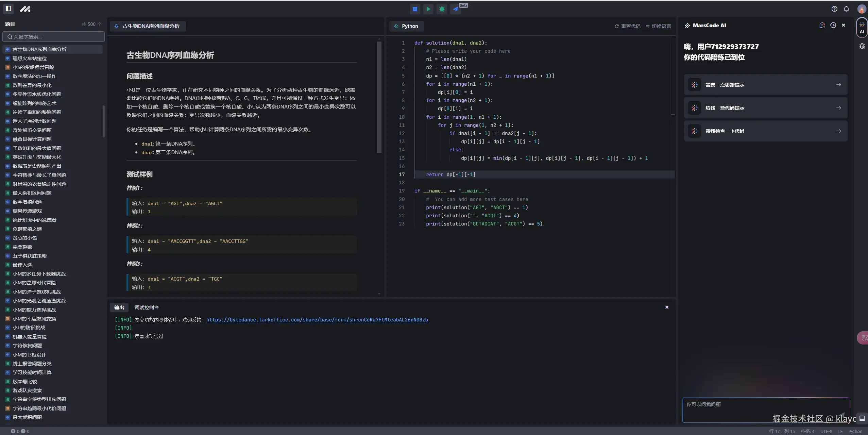Expand the 帮我检查一下代码 suggestion arrow

coord(838,131)
